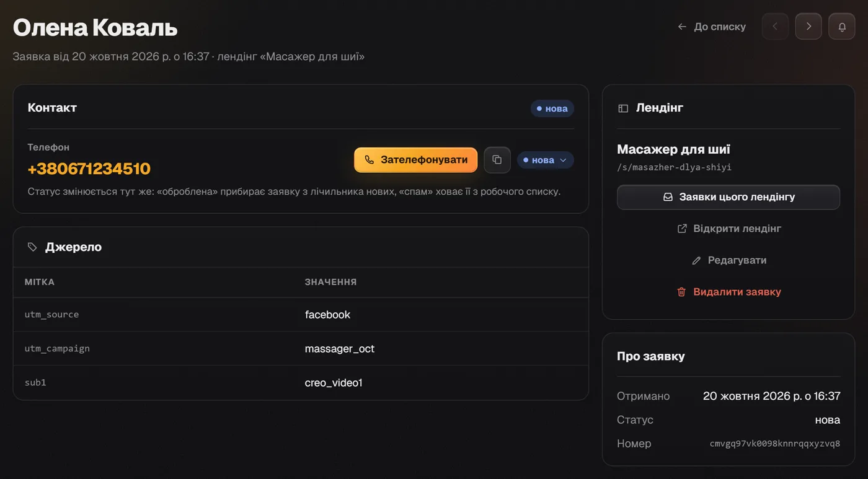Click the bell notification icon

pyautogui.click(x=842, y=27)
